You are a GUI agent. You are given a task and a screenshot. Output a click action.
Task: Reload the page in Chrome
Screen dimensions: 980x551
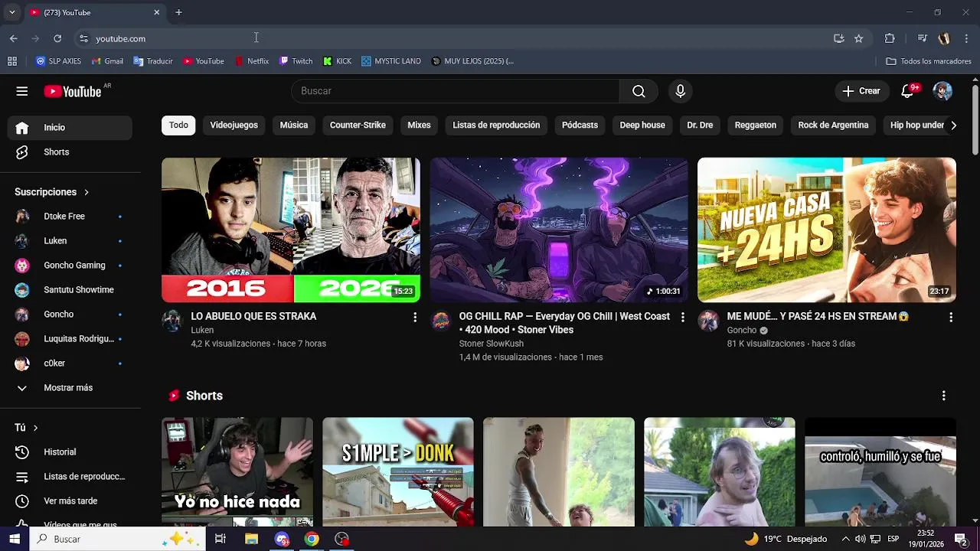pyautogui.click(x=57, y=38)
